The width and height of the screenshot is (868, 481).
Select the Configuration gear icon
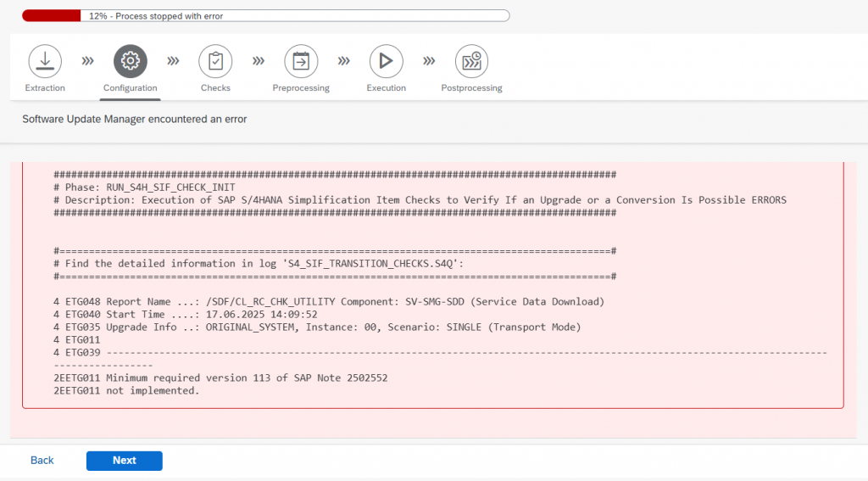(130, 61)
